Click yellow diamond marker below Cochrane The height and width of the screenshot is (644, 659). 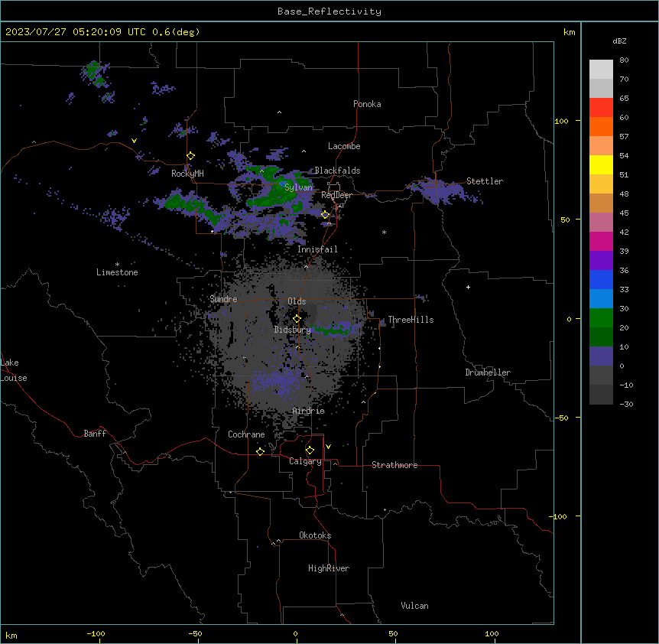(x=260, y=451)
